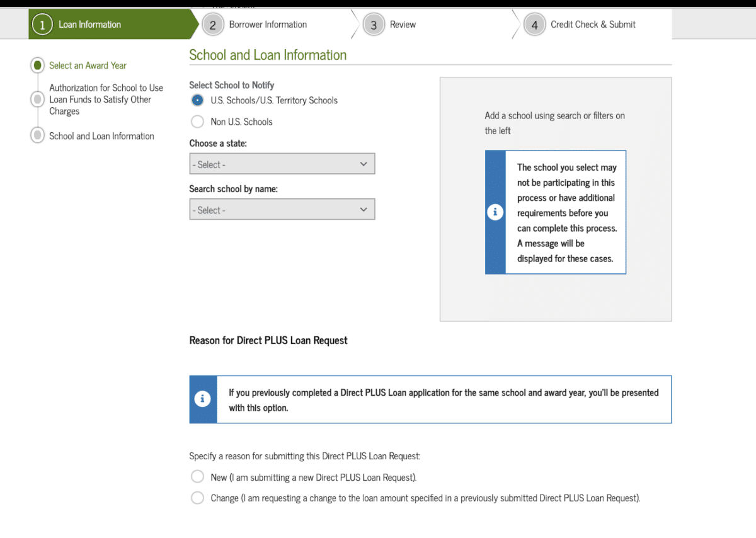
Task: Click the gray bullet beside School and Loan Information
Action: [x=38, y=135]
